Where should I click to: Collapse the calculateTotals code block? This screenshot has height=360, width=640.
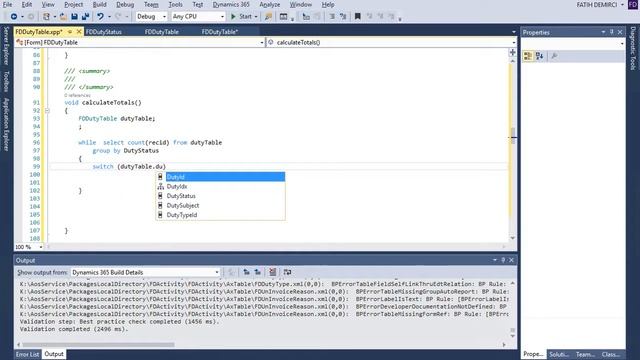(47, 111)
